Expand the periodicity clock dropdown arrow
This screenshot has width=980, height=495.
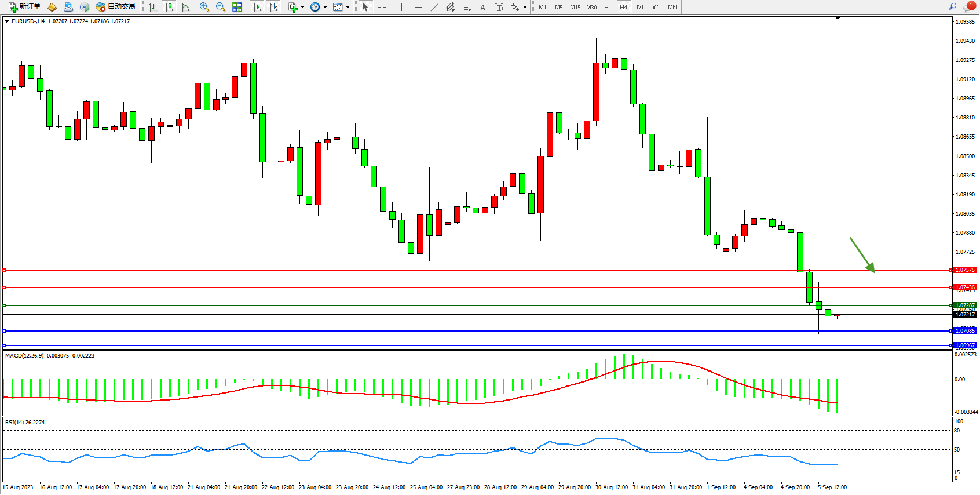coord(325,8)
